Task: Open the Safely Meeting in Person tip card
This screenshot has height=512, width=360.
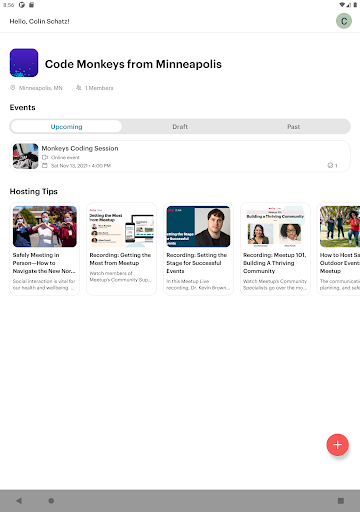Action: click(45, 249)
